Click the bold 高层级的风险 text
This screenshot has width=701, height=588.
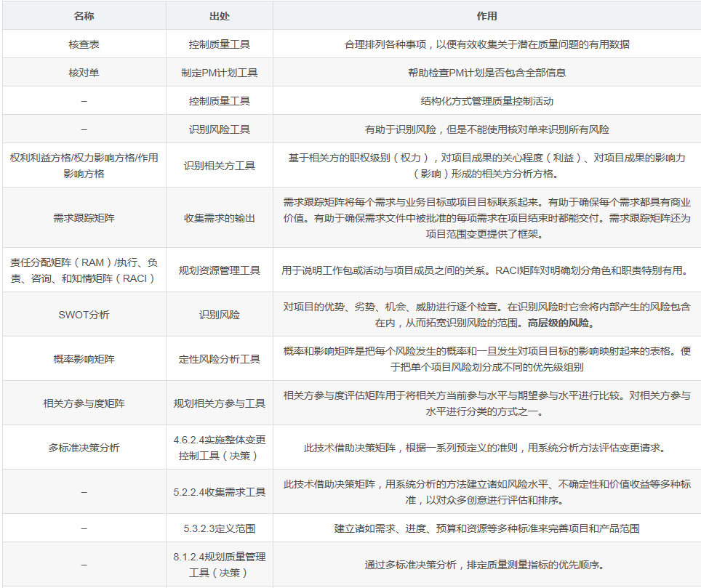561,323
